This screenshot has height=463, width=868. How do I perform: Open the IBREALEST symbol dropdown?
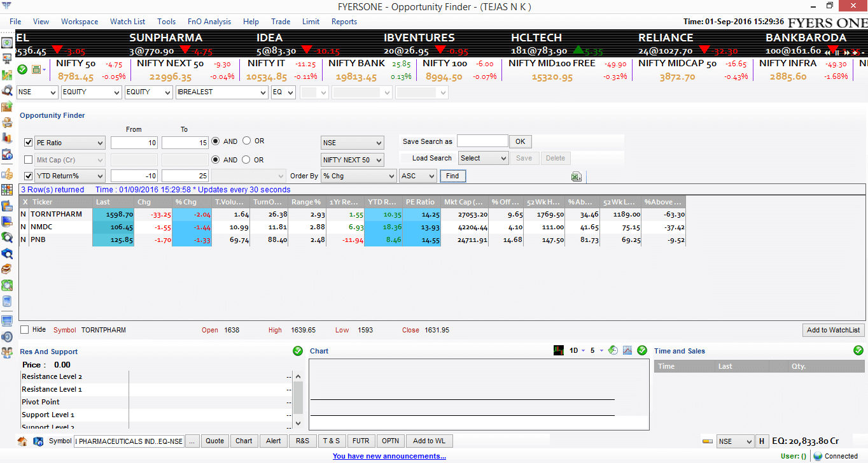[221, 92]
